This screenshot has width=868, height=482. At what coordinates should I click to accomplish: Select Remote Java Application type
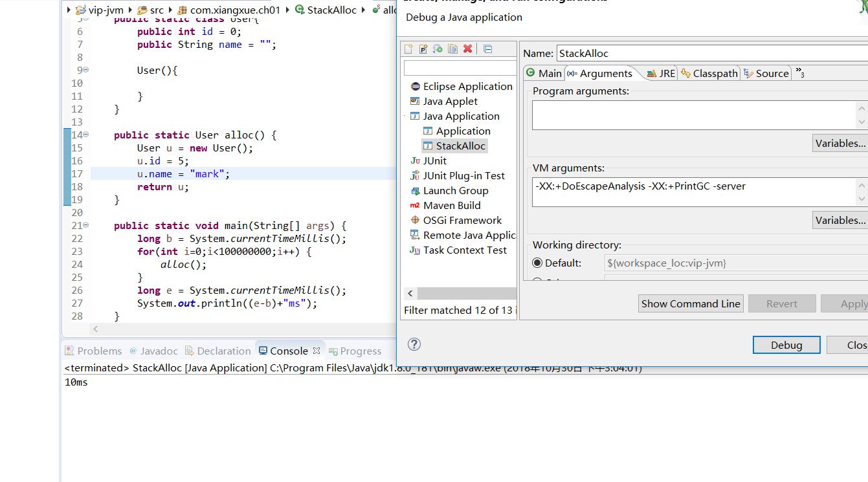tap(463, 235)
